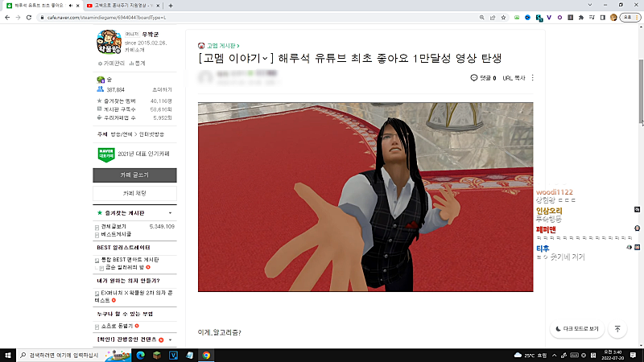This screenshot has width=644, height=362.
Task: Open the Extensions puzzle piece menu
Action: [x=580, y=18]
